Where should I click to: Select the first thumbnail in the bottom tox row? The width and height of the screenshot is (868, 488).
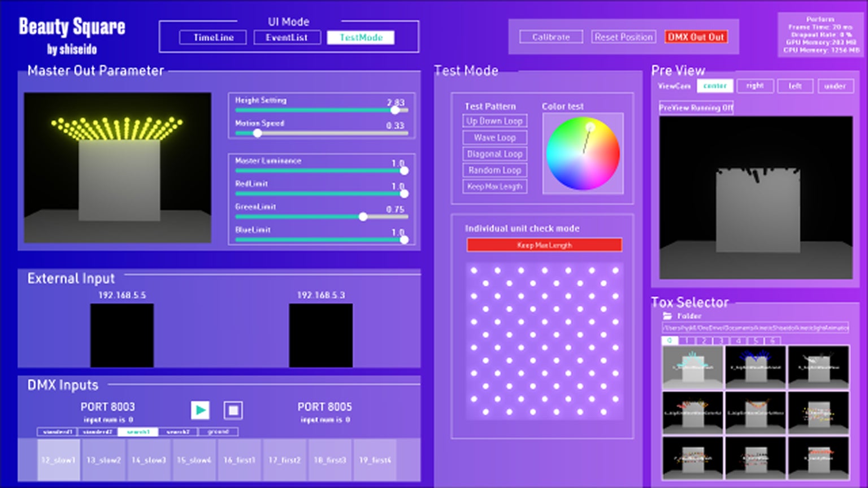[693, 458]
